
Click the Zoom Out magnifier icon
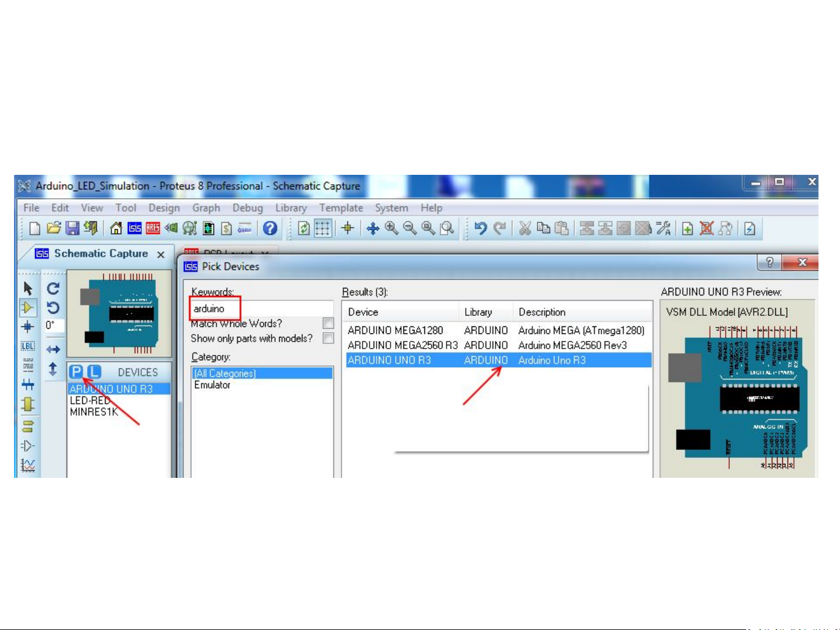pos(410,228)
